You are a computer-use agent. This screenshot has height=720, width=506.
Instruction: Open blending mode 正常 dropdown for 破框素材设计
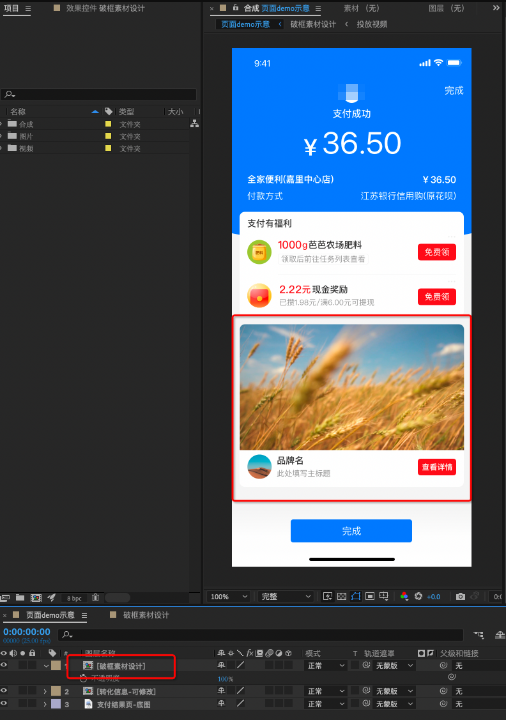326,665
